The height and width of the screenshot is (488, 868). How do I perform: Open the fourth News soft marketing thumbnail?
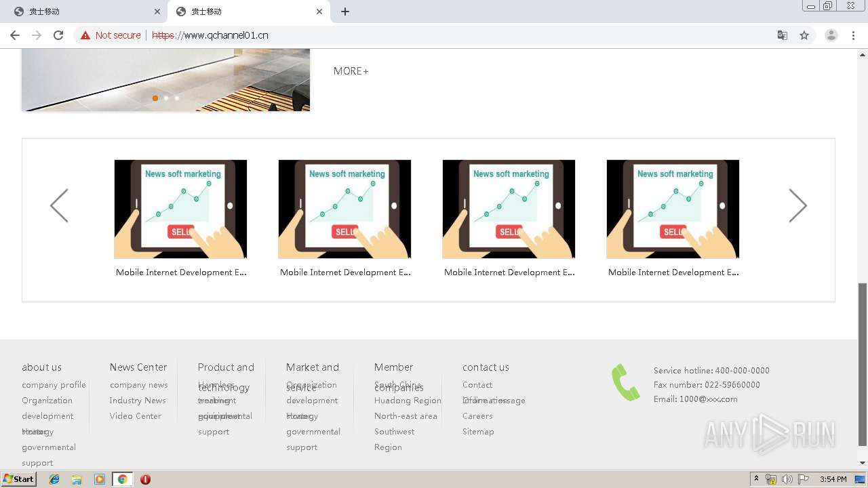(x=673, y=209)
